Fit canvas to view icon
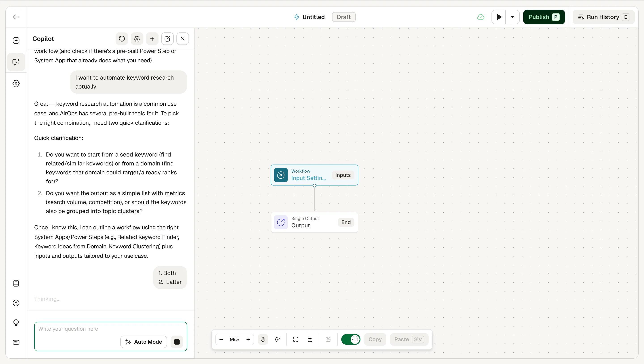Image resolution: width=644 pixels, height=364 pixels. click(295, 339)
